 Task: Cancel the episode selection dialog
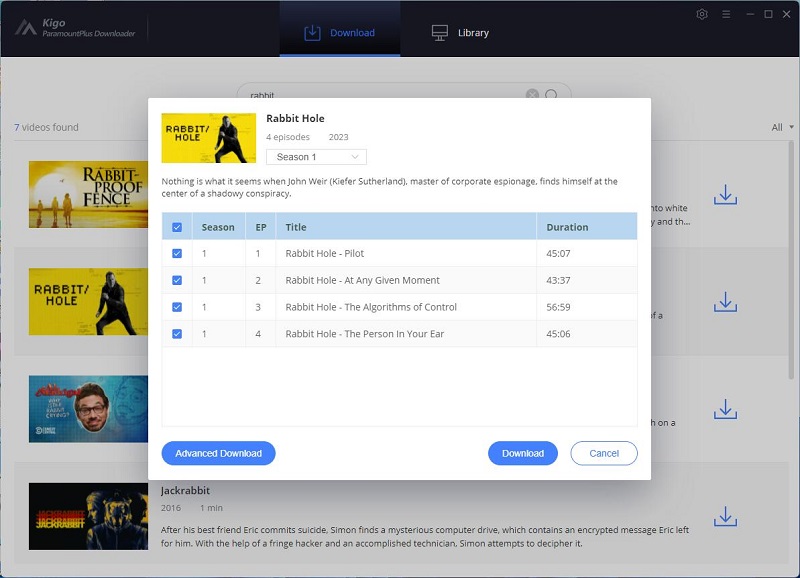(604, 453)
